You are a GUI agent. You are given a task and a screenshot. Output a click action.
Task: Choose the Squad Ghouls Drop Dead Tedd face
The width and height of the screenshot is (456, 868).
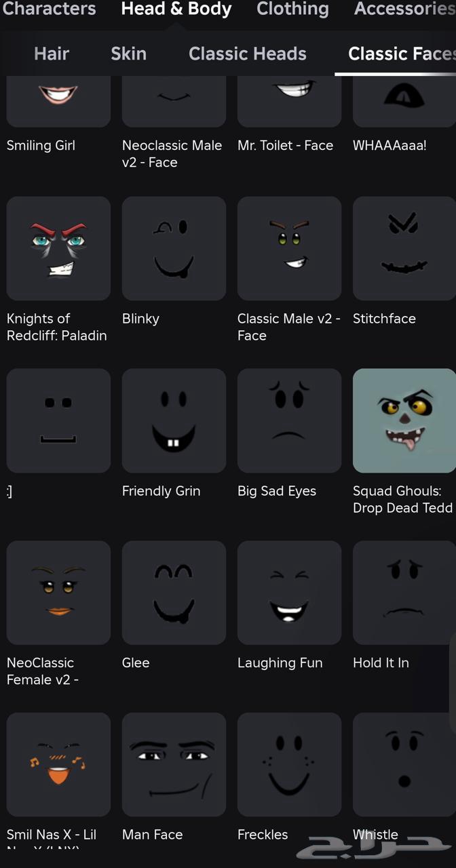pyautogui.click(x=404, y=420)
